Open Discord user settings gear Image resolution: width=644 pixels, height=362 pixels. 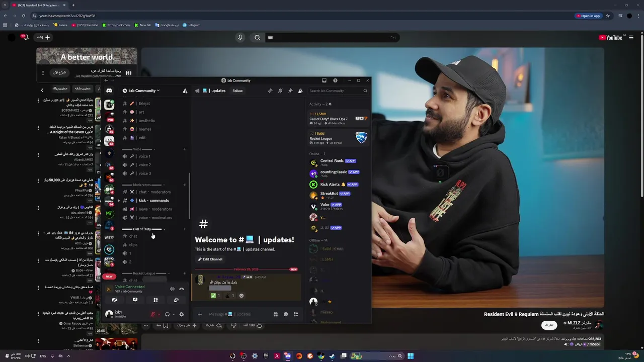(182, 314)
